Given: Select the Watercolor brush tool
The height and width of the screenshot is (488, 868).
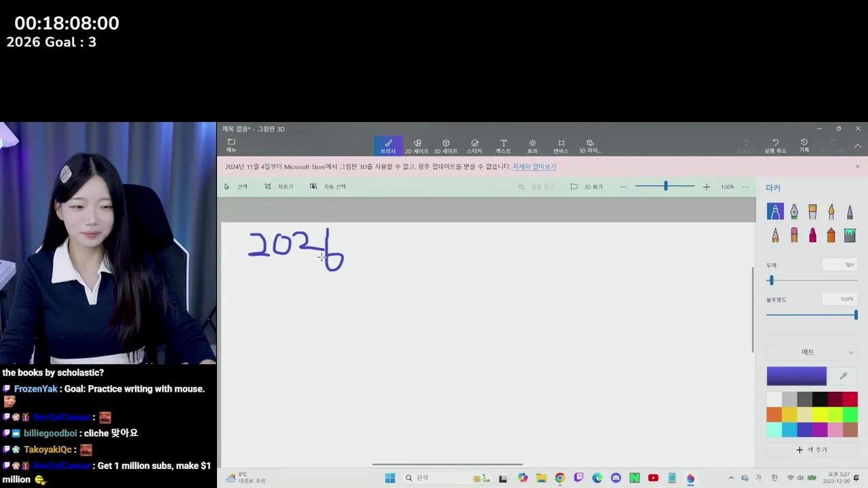Looking at the screenshot, I should click(x=831, y=211).
